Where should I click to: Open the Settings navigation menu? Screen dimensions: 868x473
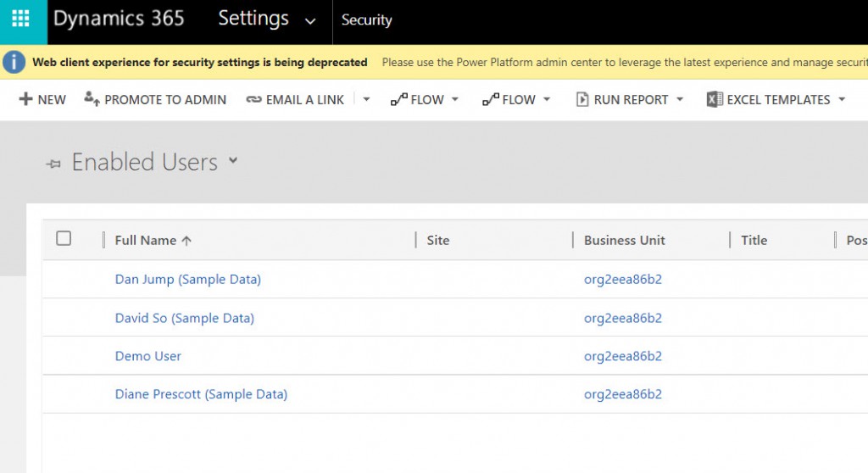pyautogui.click(x=253, y=19)
